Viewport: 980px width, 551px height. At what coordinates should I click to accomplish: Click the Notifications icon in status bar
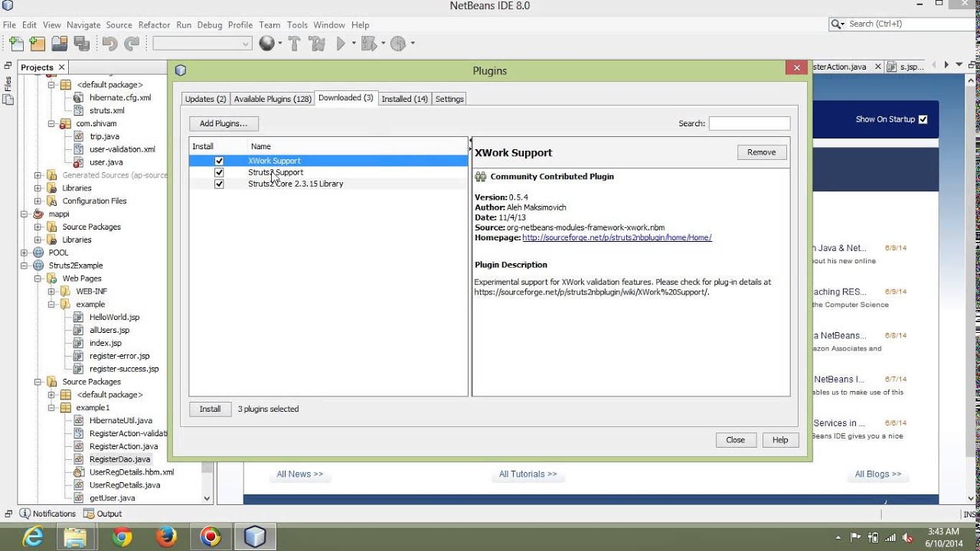click(x=24, y=514)
